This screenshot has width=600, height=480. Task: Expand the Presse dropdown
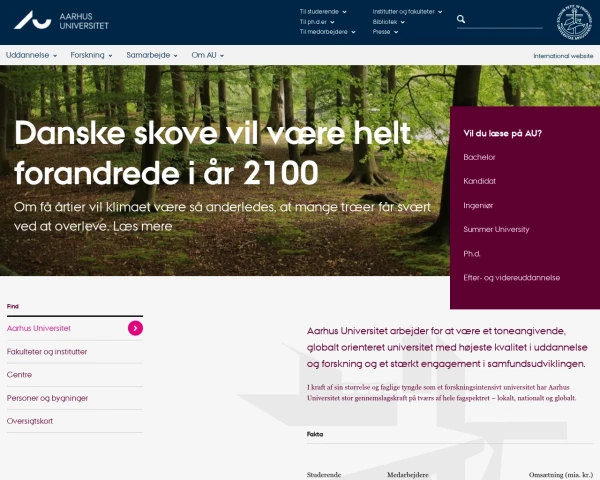[385, 32]
